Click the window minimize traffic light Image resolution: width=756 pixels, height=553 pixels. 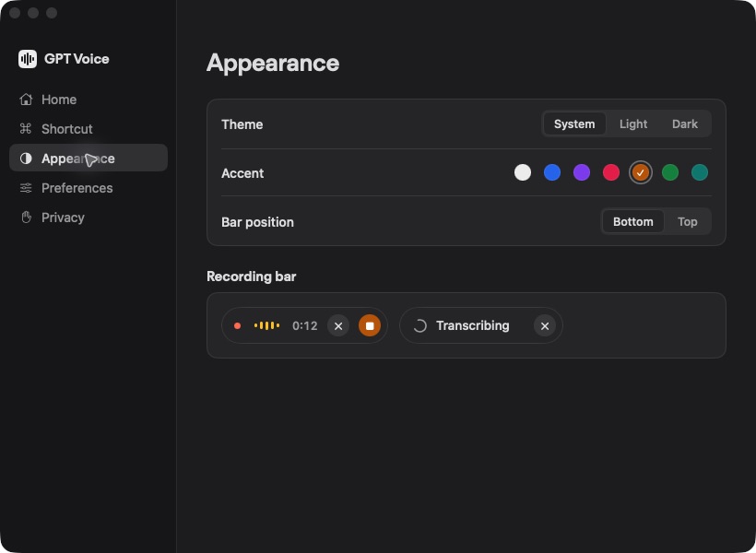click(33, 13)
